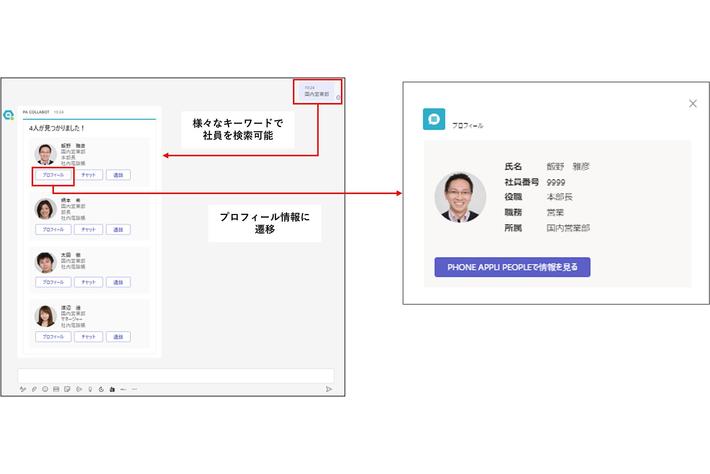
Task: Click チャット button for the third employee
Action: click(x=88, y=283)
